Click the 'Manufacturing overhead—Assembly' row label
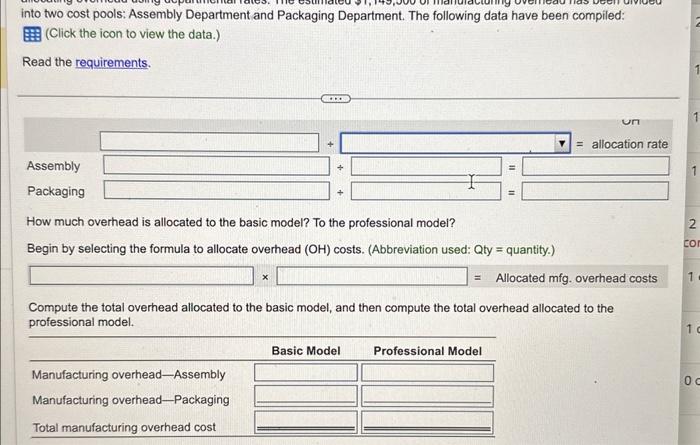700x445 pixels. tap(129, 374)
